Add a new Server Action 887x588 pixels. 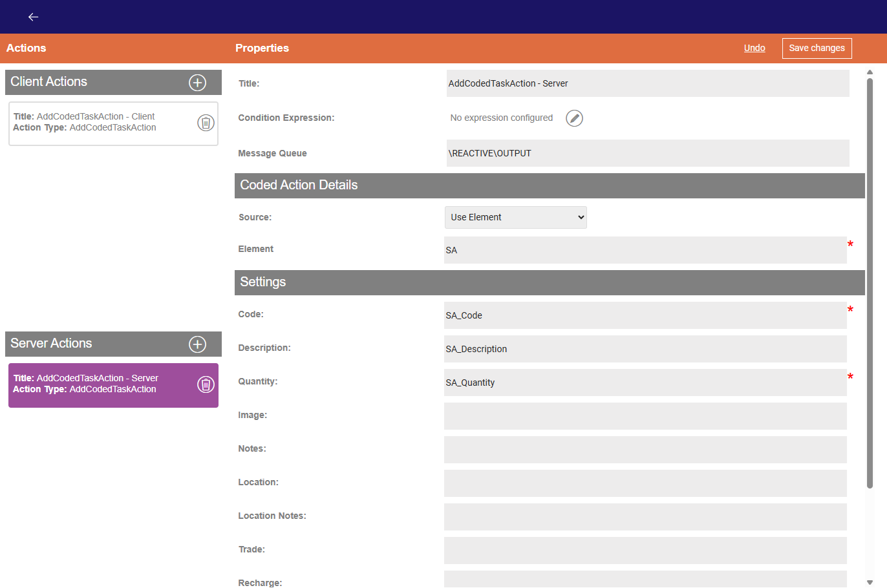click(197, 344)
